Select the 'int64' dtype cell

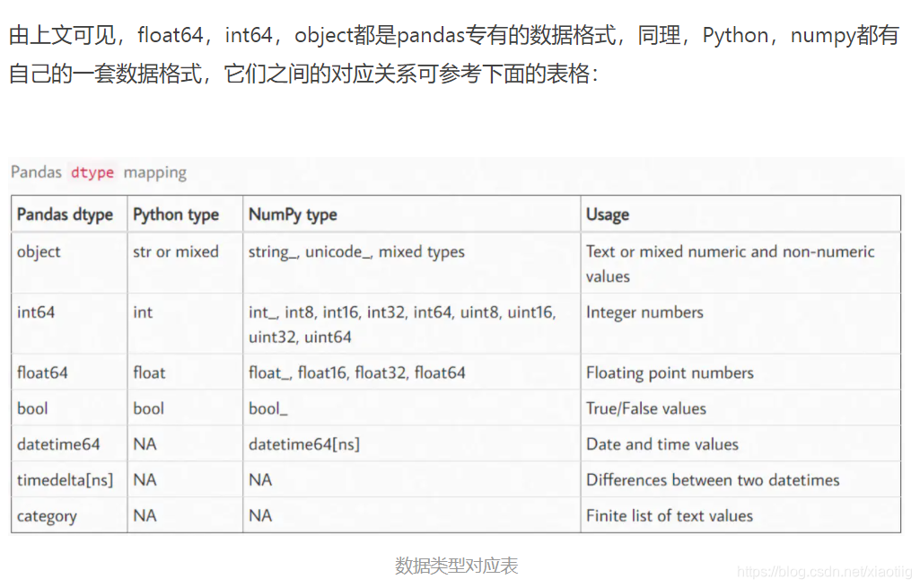(x=69, y=324)
